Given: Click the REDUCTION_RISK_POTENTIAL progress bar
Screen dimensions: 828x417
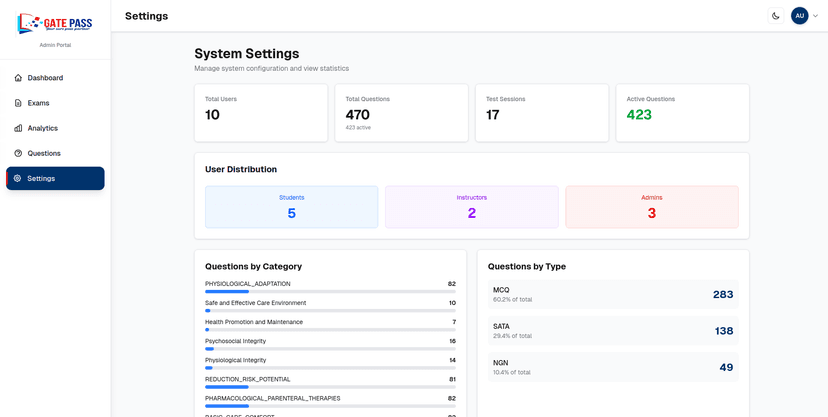Looking at the screenshot, I should 330,387.
